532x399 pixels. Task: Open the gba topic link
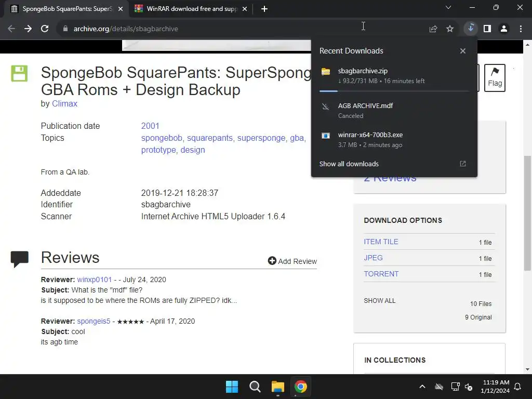point(297,138)
